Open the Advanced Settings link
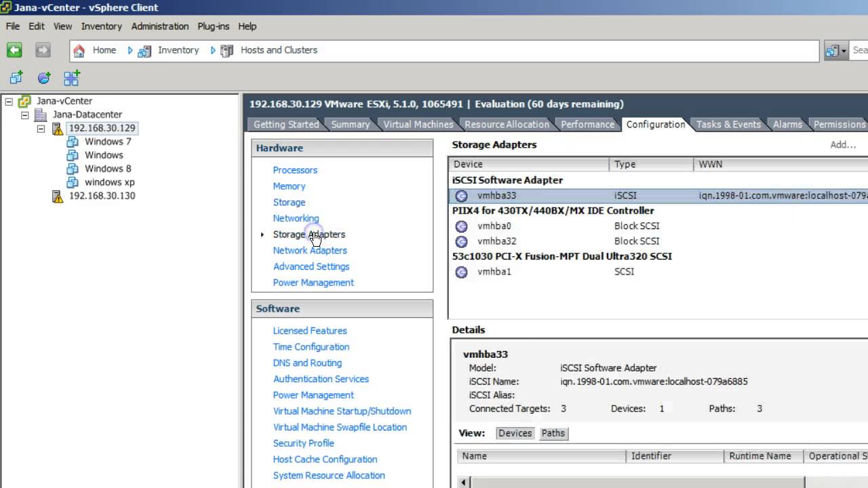Screen dimensions: 868x488 click(x=311, y=267)
